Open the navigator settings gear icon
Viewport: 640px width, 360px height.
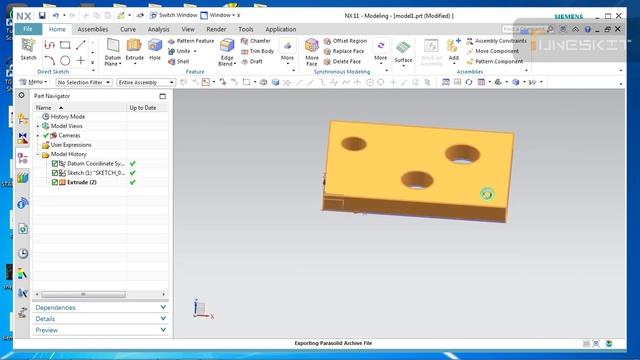tap(21, 96)
